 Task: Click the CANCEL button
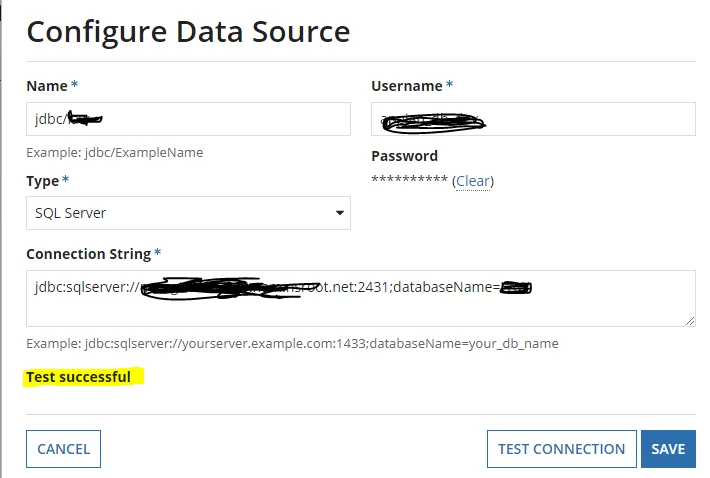coord(63,449)
